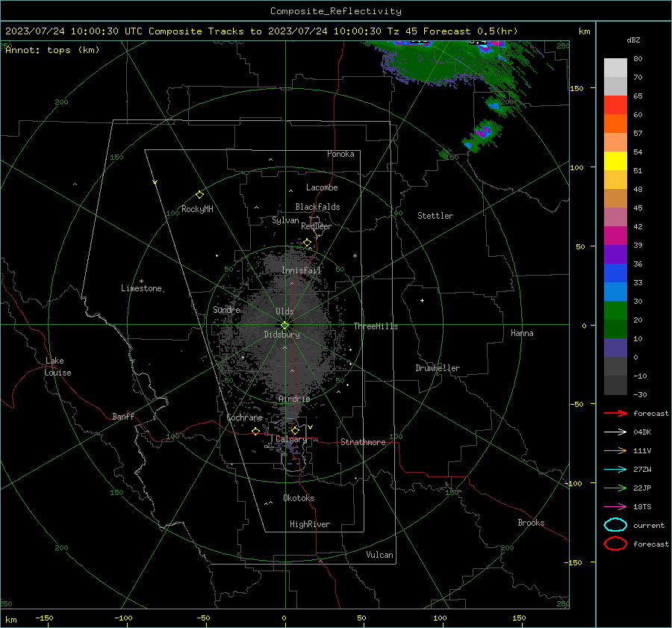Click yellow diamond marker above Calgary label

(295, 430)
